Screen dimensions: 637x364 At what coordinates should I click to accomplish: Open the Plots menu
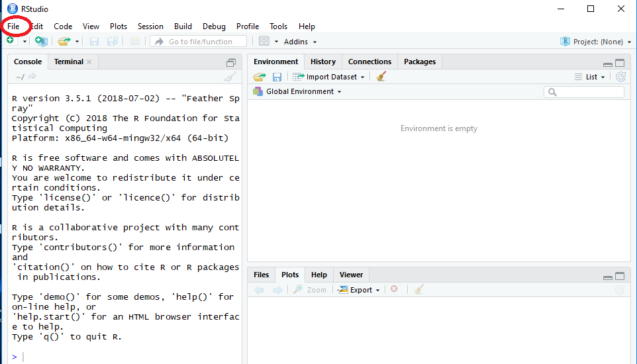[119, 26]
